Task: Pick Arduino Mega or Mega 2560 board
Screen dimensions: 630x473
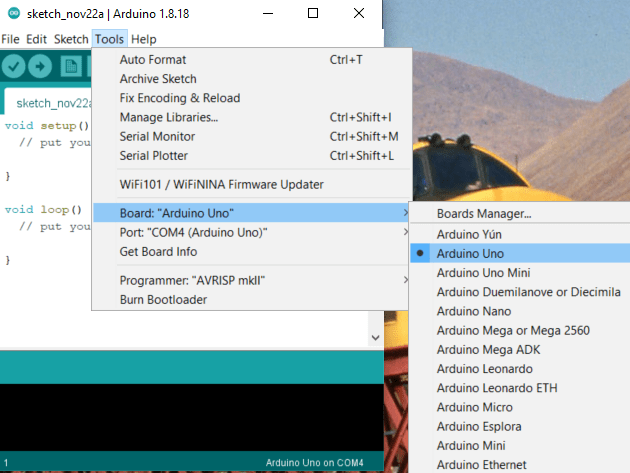Action: pyautogui.click(x=513, y=329)
